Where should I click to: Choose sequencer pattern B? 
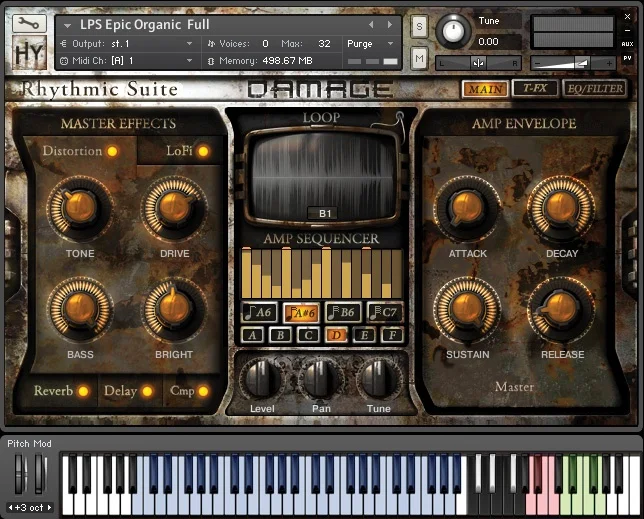click(x=280, y=335)
